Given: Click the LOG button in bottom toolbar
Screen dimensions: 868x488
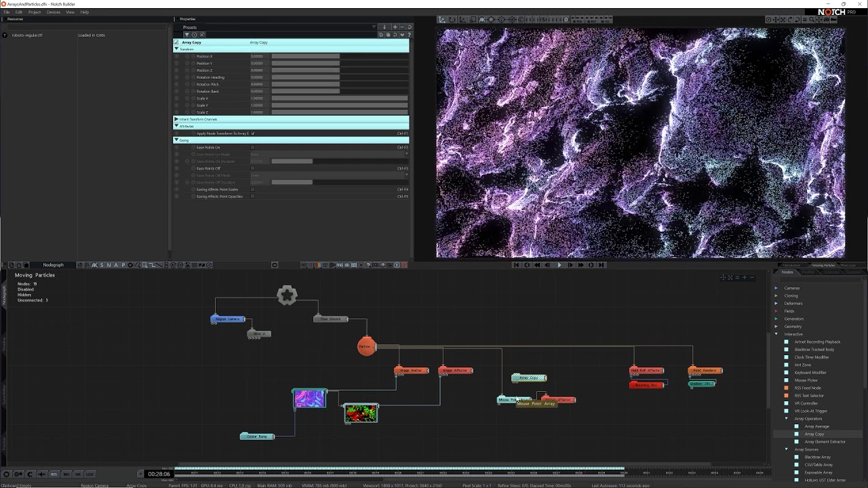Looking at the screenshot, I should [x=90, y=474].
